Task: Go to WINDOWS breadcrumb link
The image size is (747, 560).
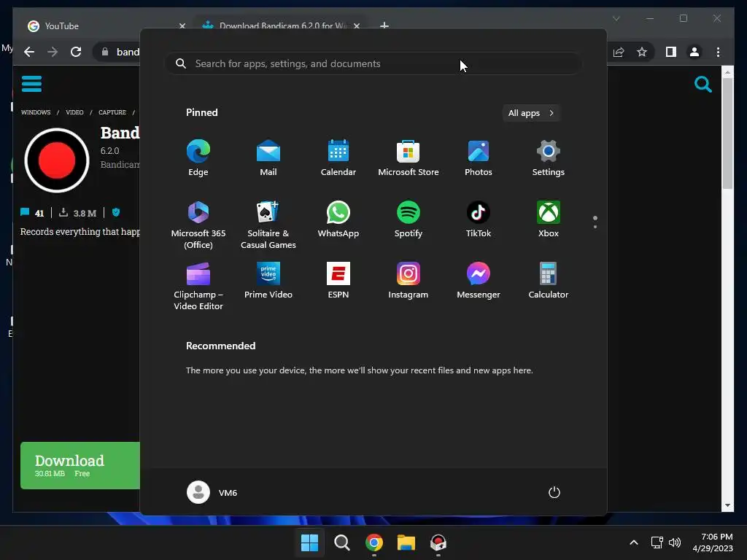Action: click(36, 112)
